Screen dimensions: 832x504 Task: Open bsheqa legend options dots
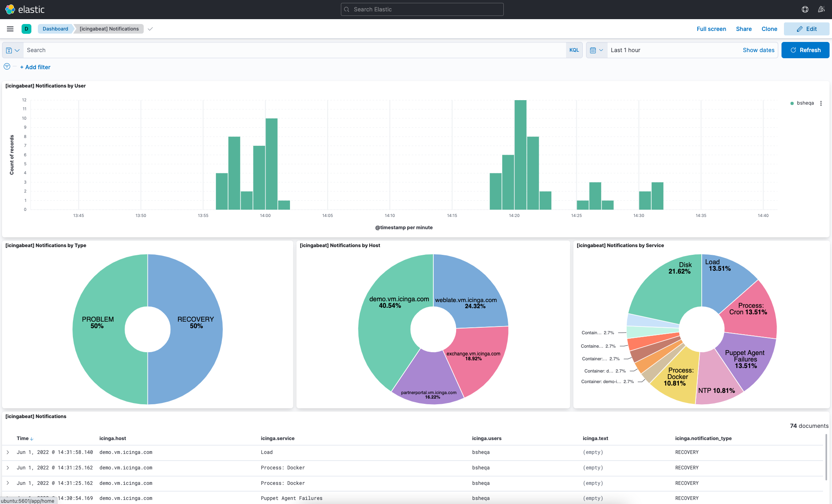[x=821, y=103]
